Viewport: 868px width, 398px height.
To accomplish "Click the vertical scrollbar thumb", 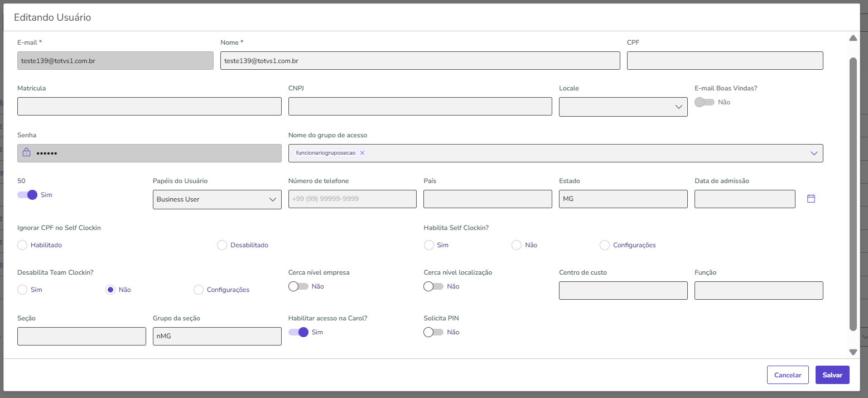I will pos(852,193).
